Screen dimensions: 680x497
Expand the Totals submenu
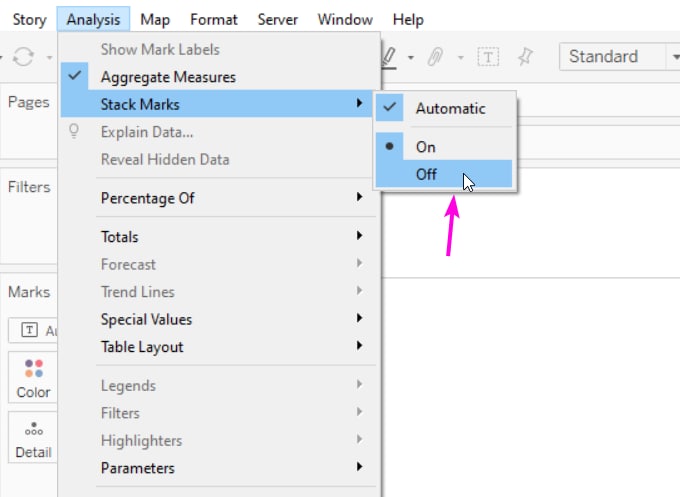tap(219, 237)
